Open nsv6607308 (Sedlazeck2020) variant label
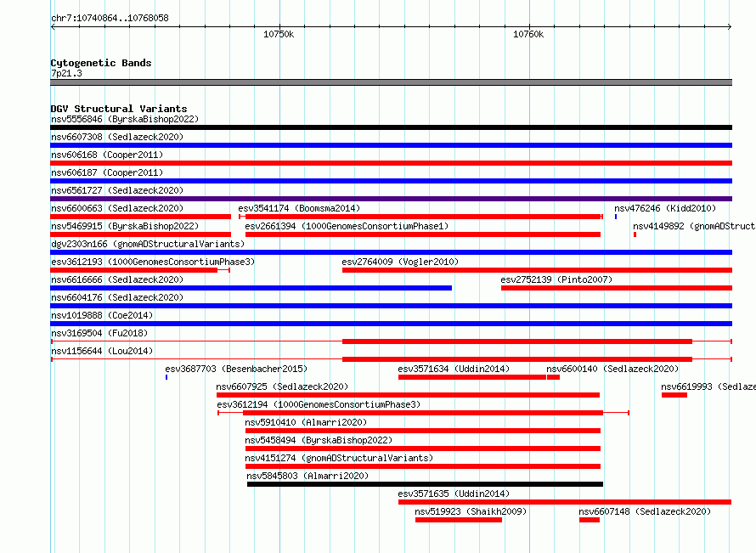Screen dimensions: 756x553 pos(117,137)
